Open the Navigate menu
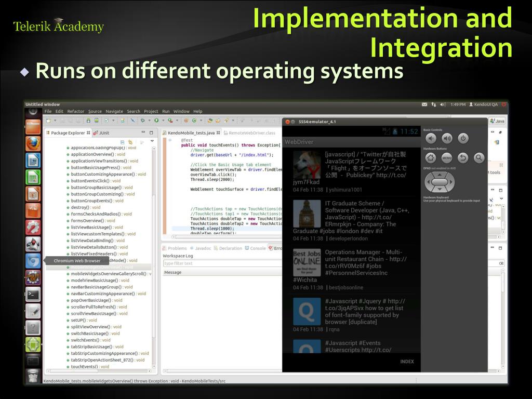 [x=114, y=111]
